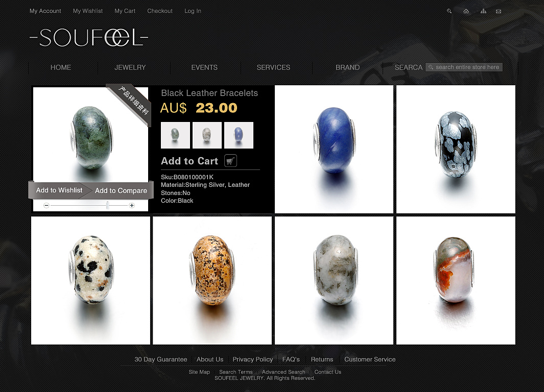The image size is (544, 392).
Task: Click the zoom out minus icon
Action: click(x=46, y=206)
